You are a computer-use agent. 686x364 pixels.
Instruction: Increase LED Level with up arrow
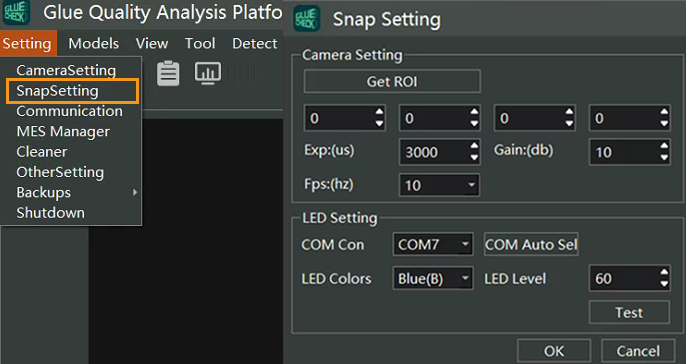point(665,272)
